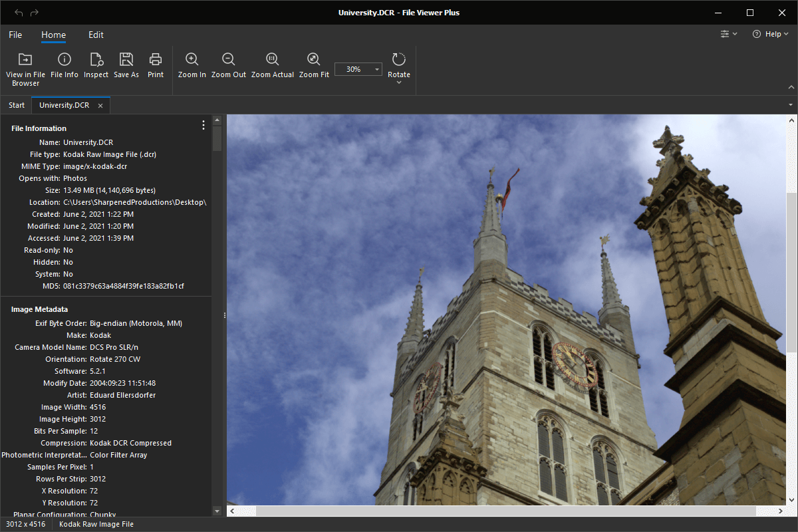Expand the Rotate options arrow

coord(399,83)
